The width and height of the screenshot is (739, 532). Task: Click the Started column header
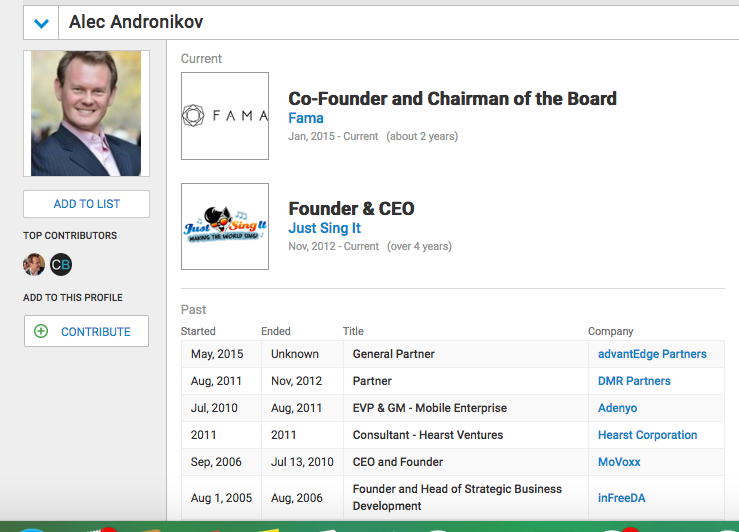point(198,331)
